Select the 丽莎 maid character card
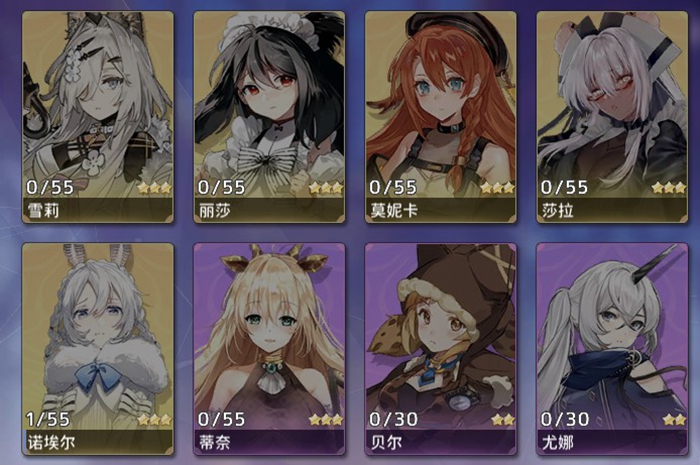This screenshot has width=700, height=465. tap(269, 117)
